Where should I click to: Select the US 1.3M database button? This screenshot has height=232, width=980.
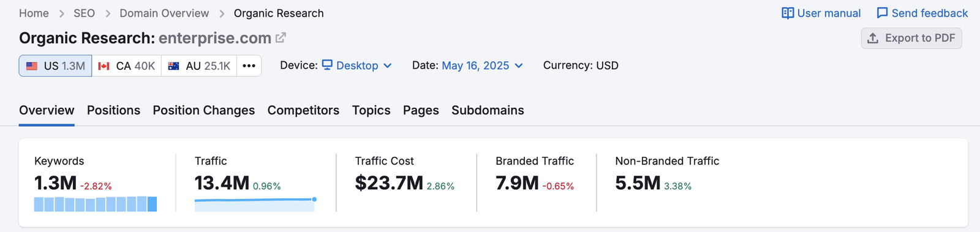click(x=56, y=65)
